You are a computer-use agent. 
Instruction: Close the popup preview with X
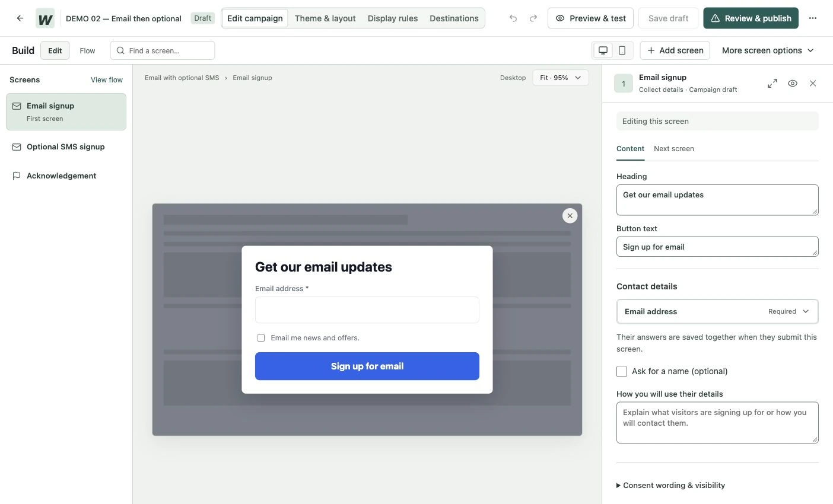coord(570,216)
